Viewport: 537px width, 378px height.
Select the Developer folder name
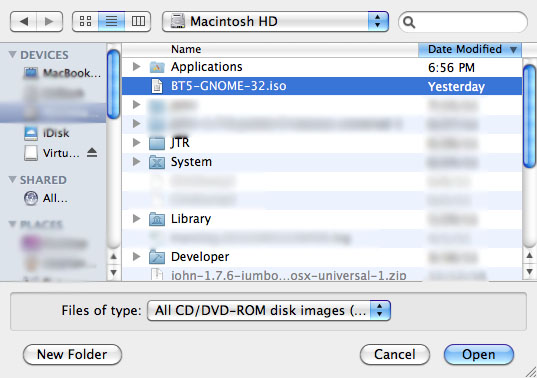(x=200, y=257)
